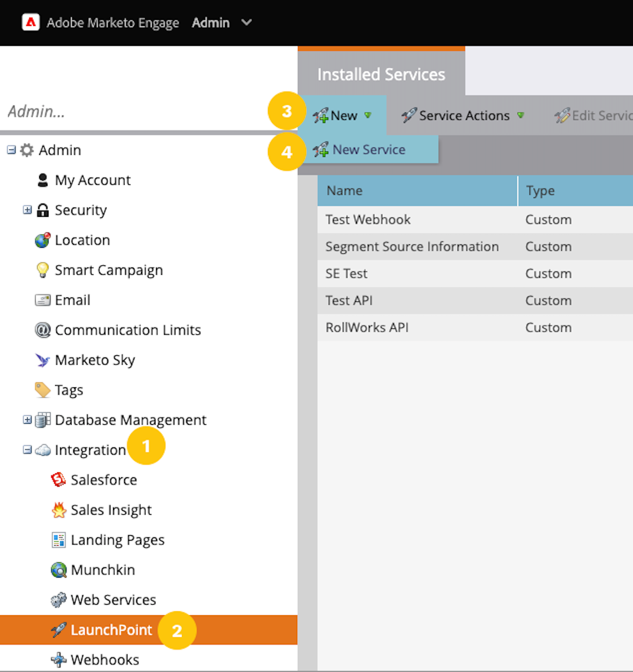Click the Sales Insight flame icon
This screenshot has width=633, height=672.
point(58,510)
